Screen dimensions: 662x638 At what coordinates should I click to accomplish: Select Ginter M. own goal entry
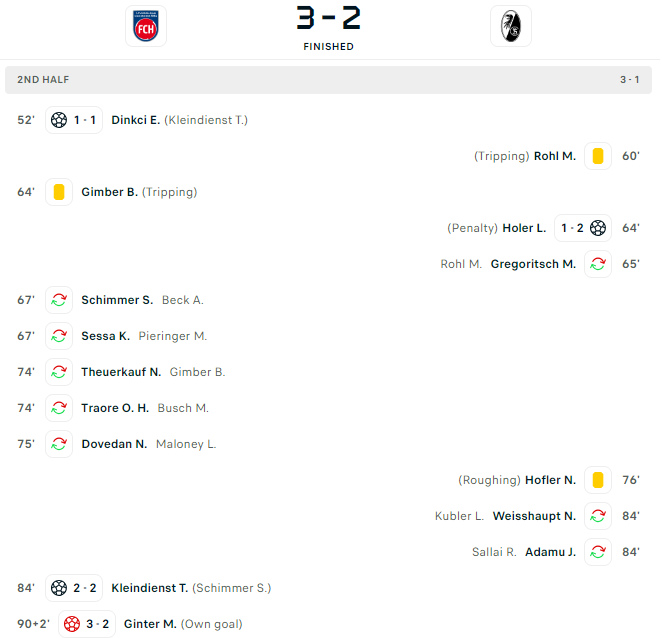coord(150,624)
